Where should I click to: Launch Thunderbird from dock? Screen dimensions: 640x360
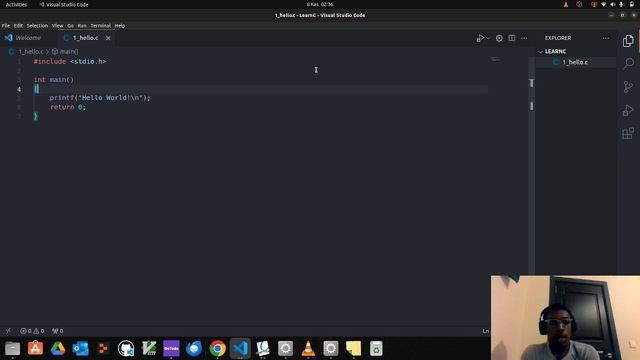coord(194,349)
